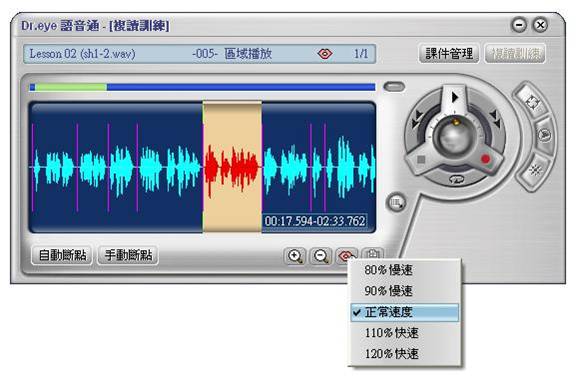Click the top curved side button on the right
The height and width of the screenshot is (383, 581).
(x=532, y=101)
